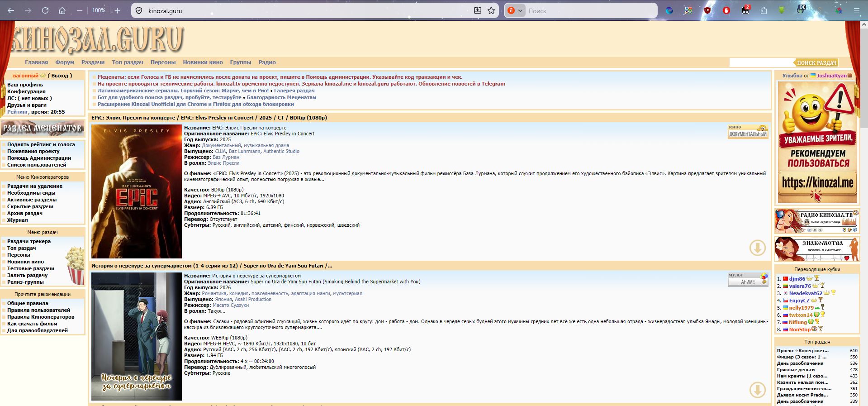The image size is (868, 406).
Task: Click the 100% zoom level indicator
Action: (x=99, y=10)
